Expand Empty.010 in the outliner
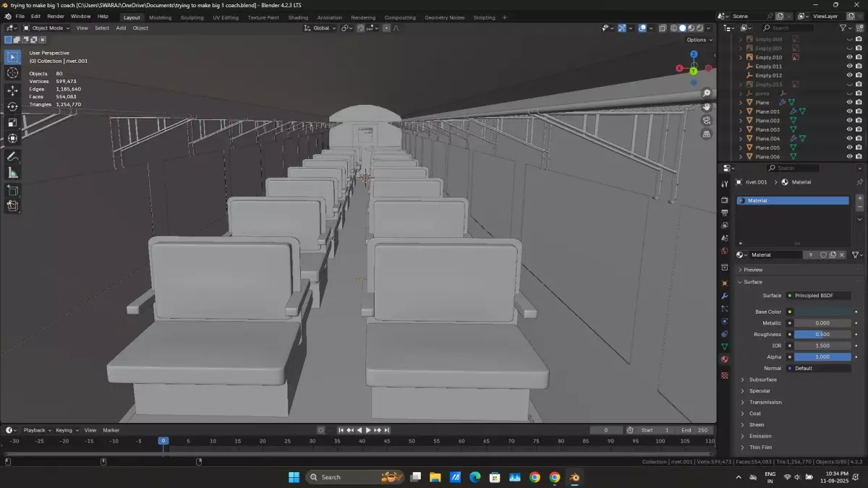This screenshot has width=868, height=488. pyautogui.click(x=741, y=57)
